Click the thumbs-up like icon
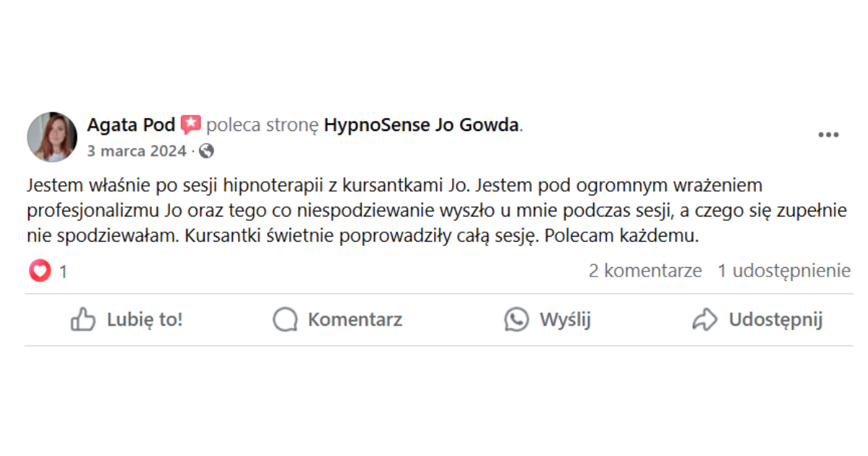 click(x=83, y=320)
